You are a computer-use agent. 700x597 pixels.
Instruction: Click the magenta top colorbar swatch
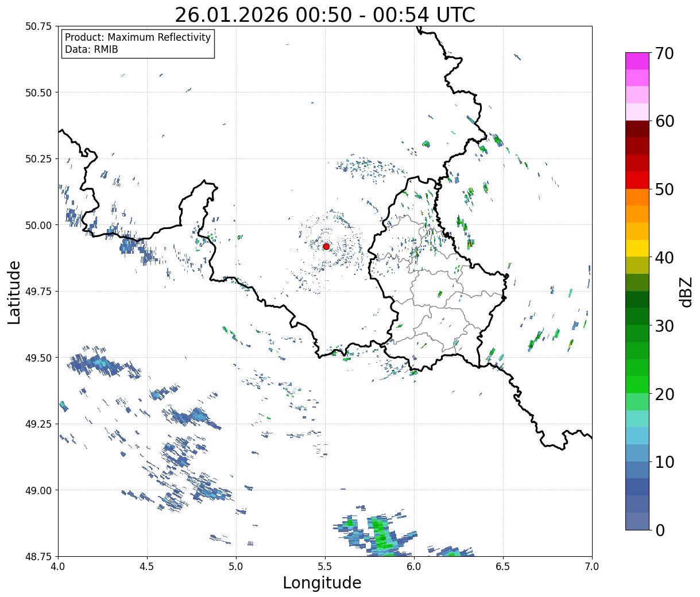tap(637, 61)
